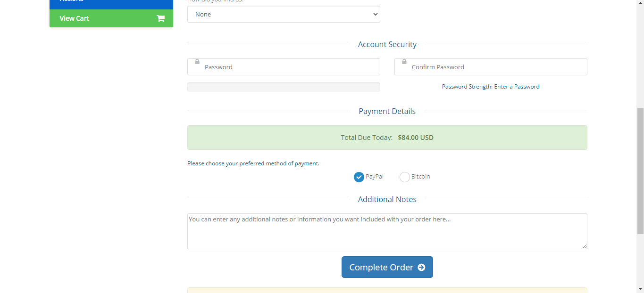644x293 pixels.
Task: Click the lock icon in Password field
Action: coord(197,62)
